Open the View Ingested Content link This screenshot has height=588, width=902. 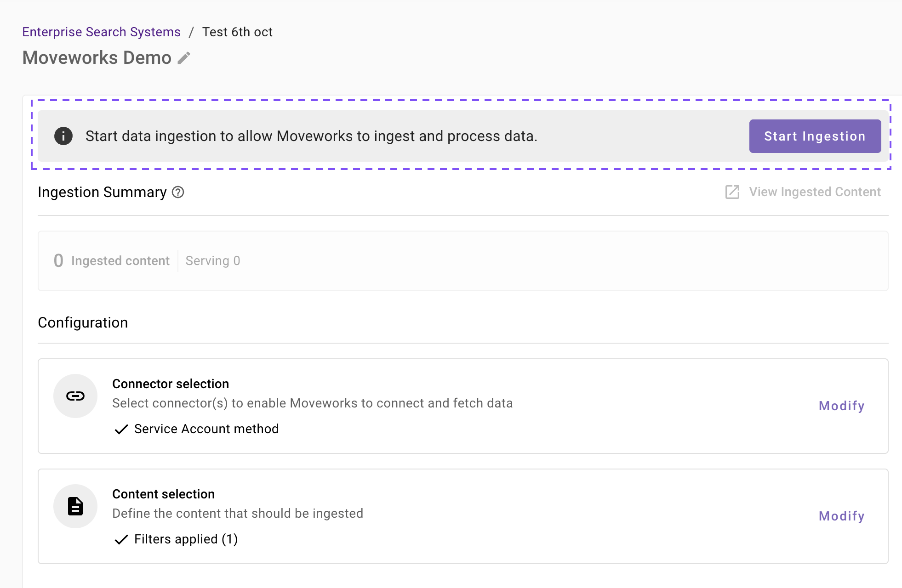tap(815, 192)
